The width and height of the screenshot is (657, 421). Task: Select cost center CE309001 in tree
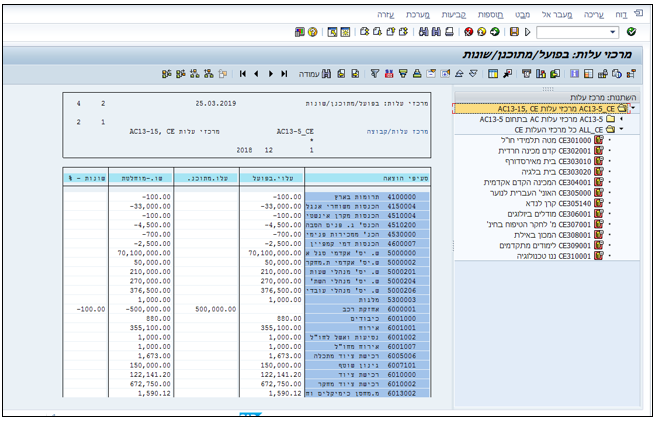[551, 245]
